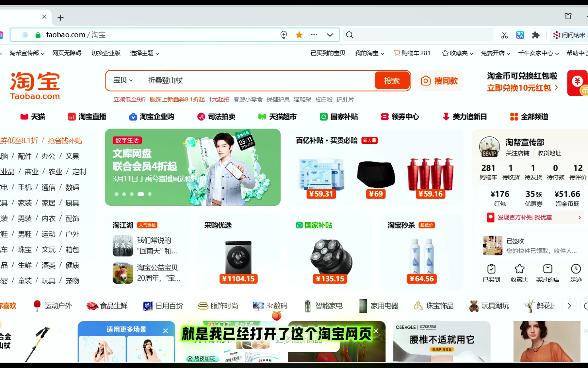Image resolution: width=588 pixels, height=368 pixels.
Task: Select the last banner carousel dot
Action: tap(150, 194)
